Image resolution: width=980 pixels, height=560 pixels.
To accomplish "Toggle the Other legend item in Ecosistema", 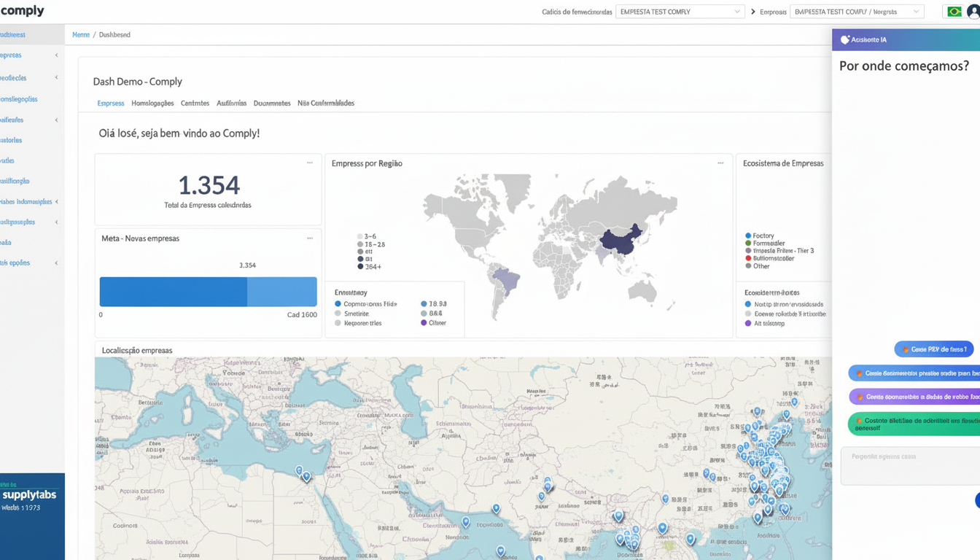I will point(761,266).
